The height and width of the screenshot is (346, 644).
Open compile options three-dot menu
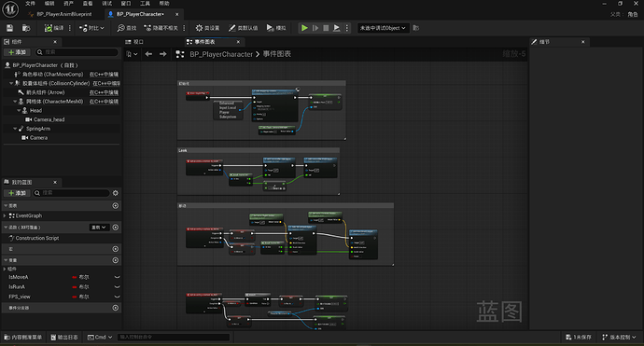[x=70, y=28]
